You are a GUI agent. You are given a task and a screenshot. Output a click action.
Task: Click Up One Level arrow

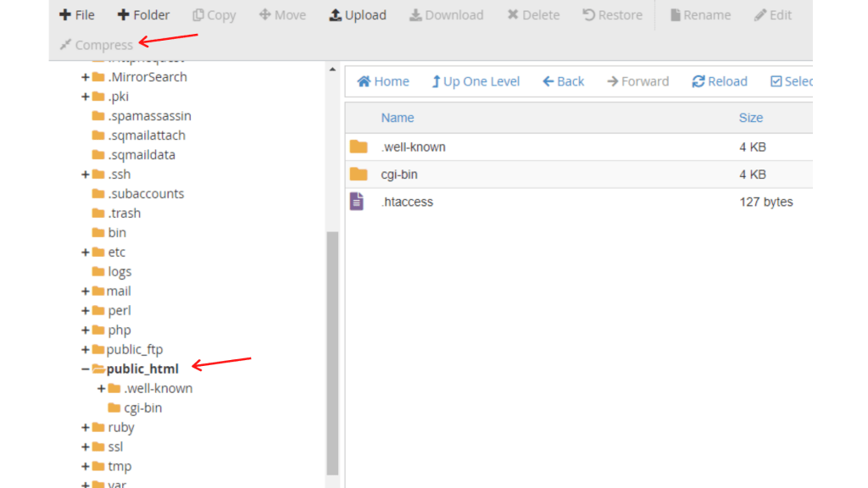point(437,81)
